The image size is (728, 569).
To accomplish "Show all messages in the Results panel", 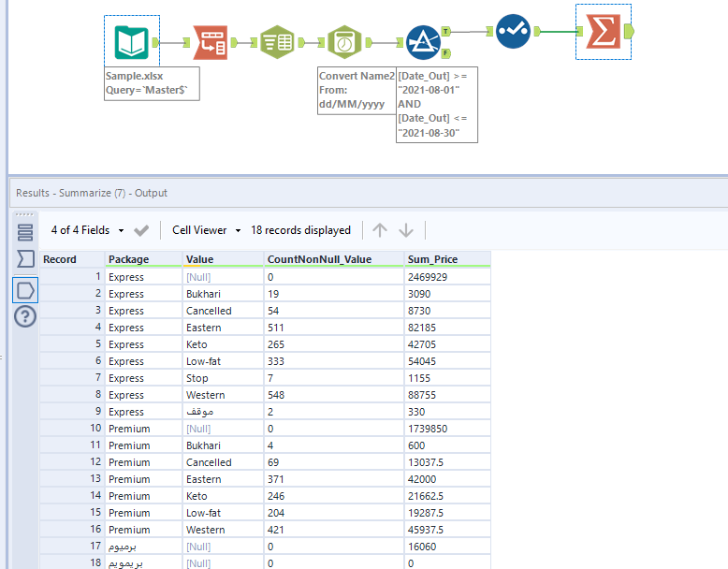I will [x=25, y=231].
